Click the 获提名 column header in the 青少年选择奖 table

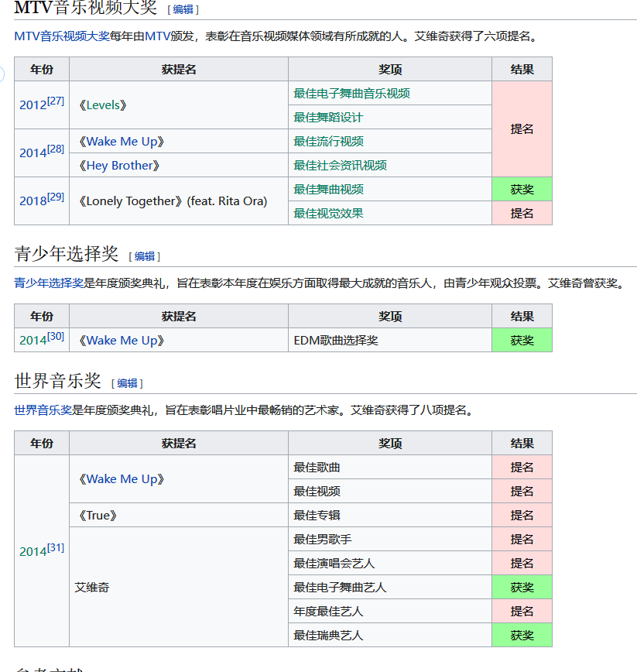coord(179,317)
